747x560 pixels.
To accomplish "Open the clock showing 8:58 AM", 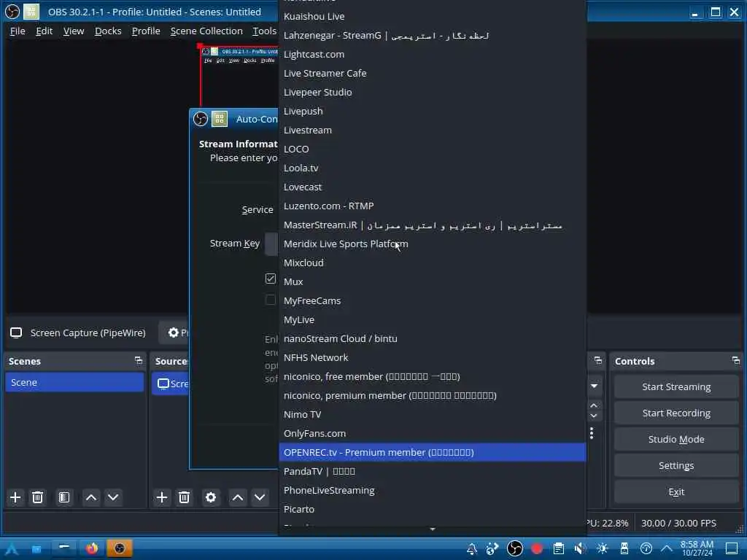I will tap(697, 548).
